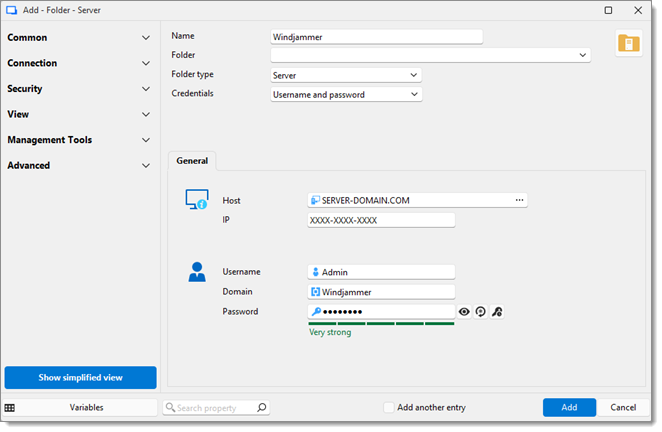
Task: Expand the Folder path dropdown
Action: point(583,55)
